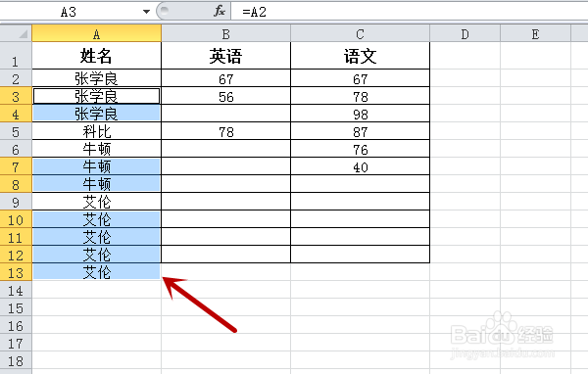Click cell C2 with value 67
The image size is (588, 374).
pos(360,78)
